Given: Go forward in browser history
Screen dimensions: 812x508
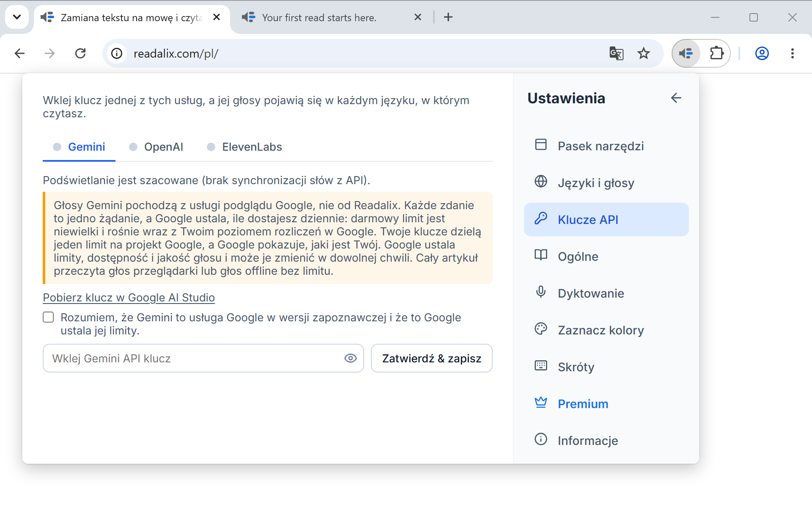Looking at the screenshot, I should point(50,53).
